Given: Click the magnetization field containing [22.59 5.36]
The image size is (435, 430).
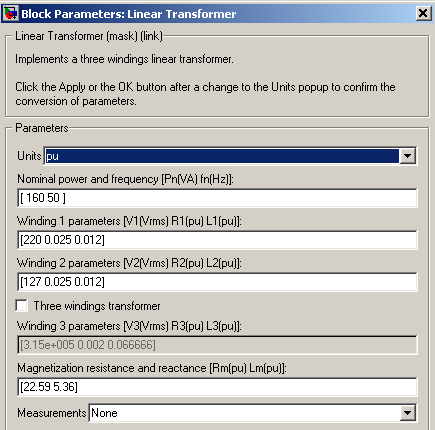Looking at the screenshot, I should 217,387.
